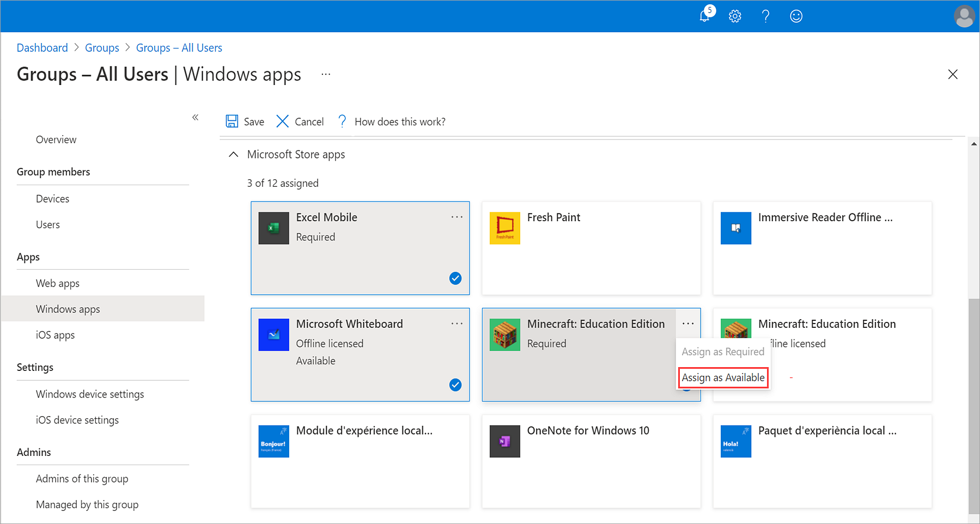The height and width of the screenshot is (524, 980).
Task: Click the Cancel button label
Action: [x=309, y=121]
